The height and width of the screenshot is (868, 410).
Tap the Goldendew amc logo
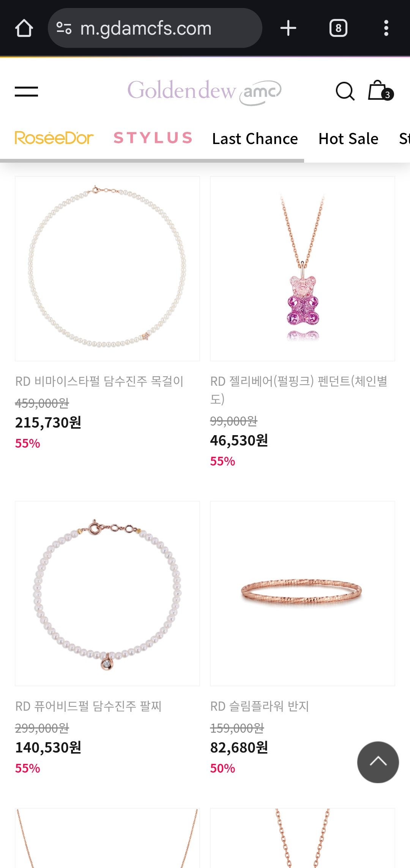(204, 92)
